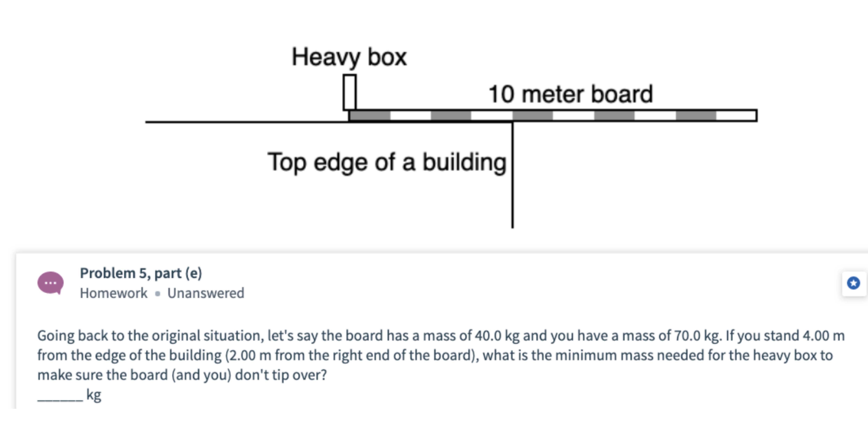Select the Problem 5, part (e) title
Screen dimensions: 868x428
pyautogui.click(x=141, y=273)
